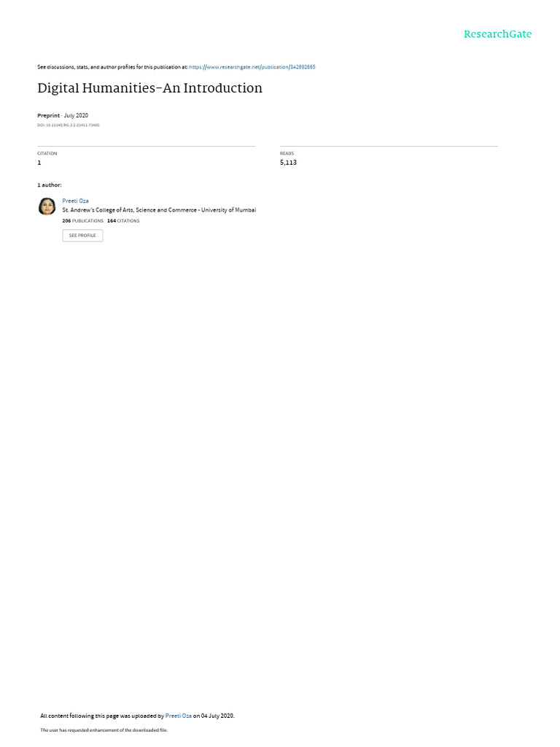This screenshot has height=747, width=560.
Task: Click the St. Andrew's College affiliation text
Action: [159, 210]
